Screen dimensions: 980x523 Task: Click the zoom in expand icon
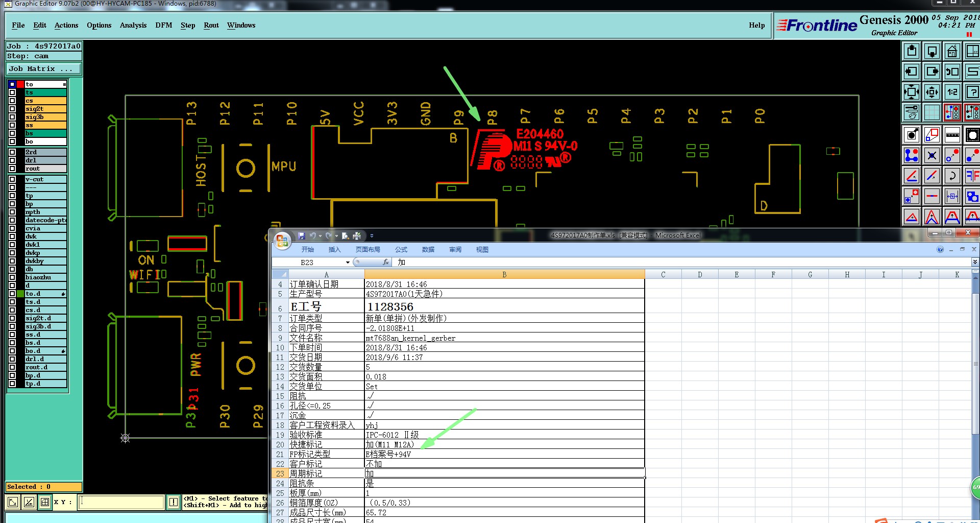pyautogui.click(x=912, y=92)
